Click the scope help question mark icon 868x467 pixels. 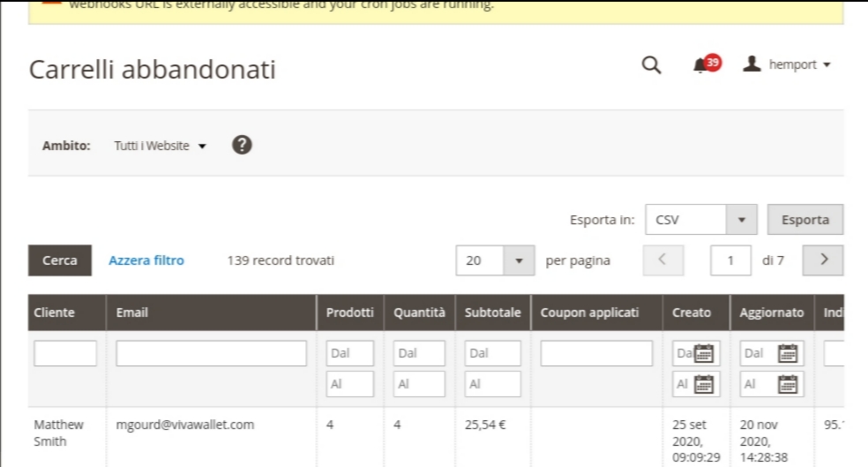[242, 145]
